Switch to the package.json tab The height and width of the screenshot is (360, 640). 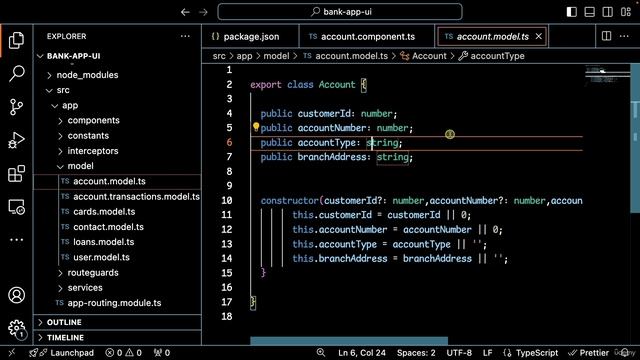click(x=250, y=36)
